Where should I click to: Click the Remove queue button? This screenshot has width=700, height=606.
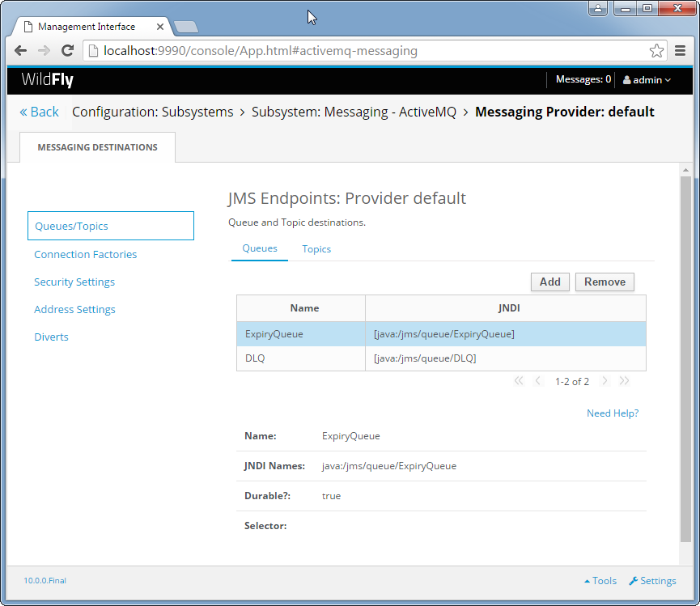605,282
